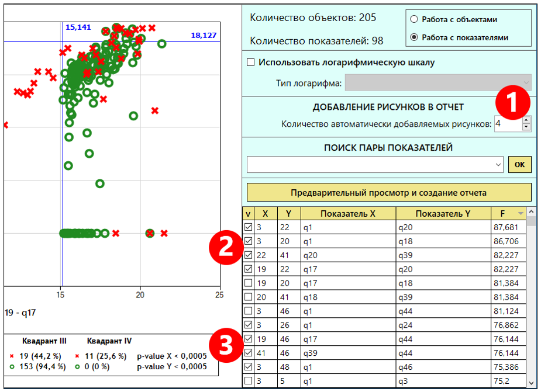Select the 'Работа с объектами' radio button
541x392 pixels.
tap(415, 19)
